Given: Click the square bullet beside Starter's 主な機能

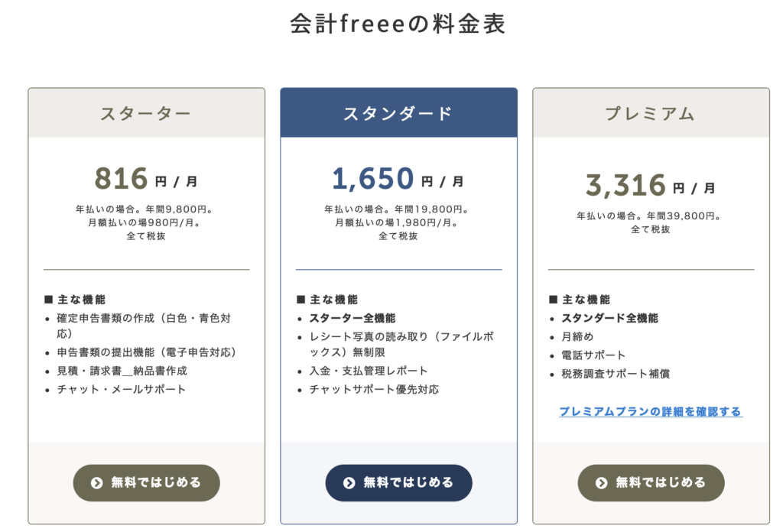Looking at the screenshot, I should click(48, 300).
